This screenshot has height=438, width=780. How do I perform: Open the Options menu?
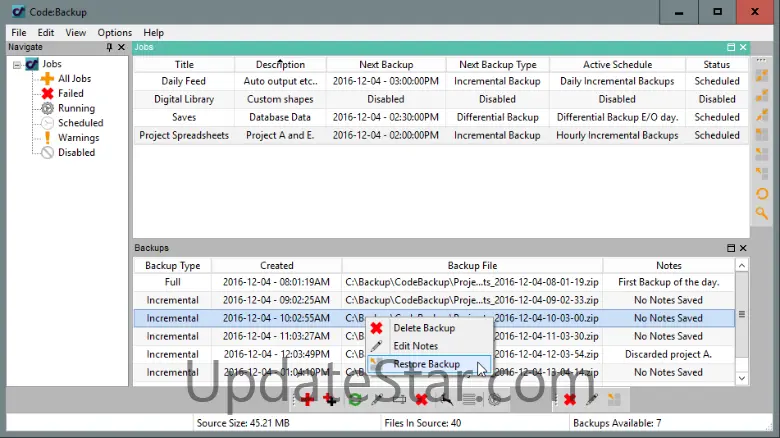coord(114,32)
